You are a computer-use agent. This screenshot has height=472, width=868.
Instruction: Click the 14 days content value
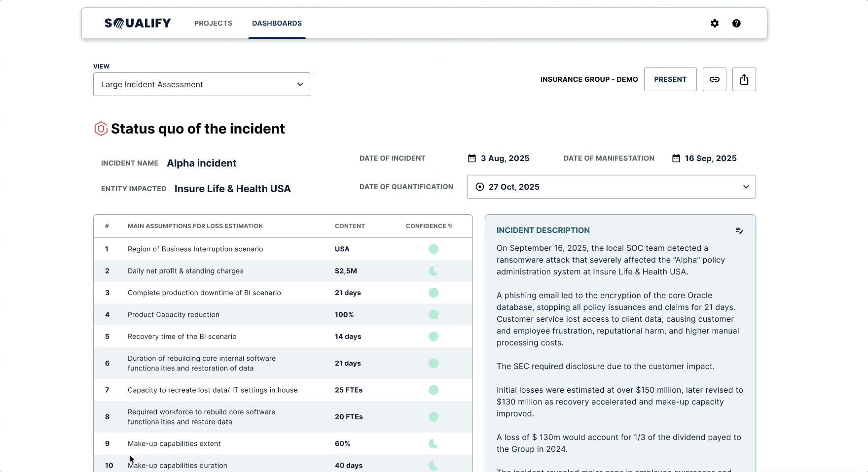pos(348,337)
